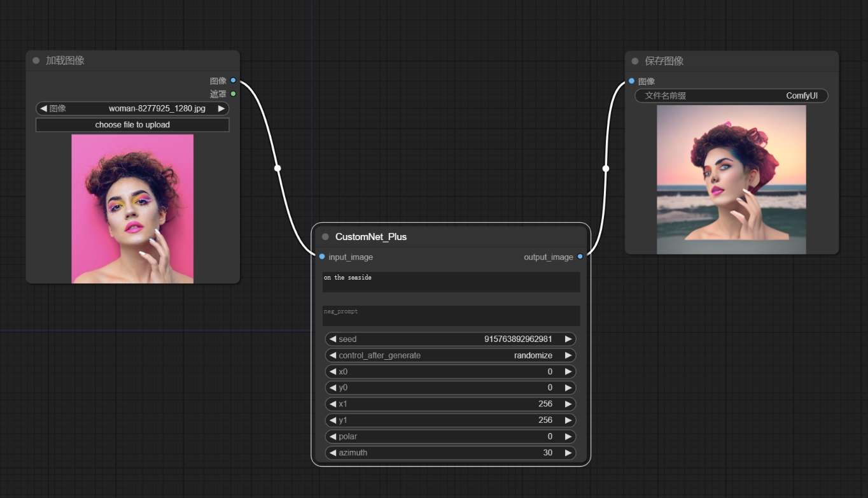The width and height of the screenshot is (868, 498).
Task: Click the CustomNet_Plus node title
Action: coord(371,237)
